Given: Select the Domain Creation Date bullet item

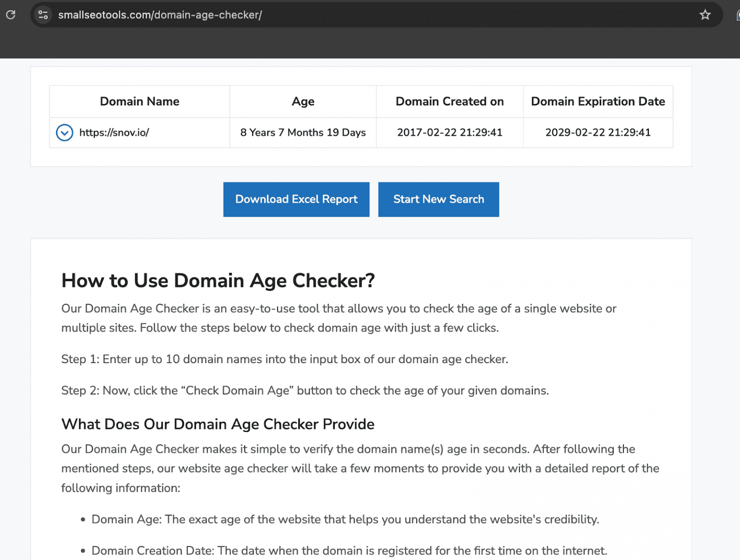Looking at the screenshot, I should [x=349, y=550].
